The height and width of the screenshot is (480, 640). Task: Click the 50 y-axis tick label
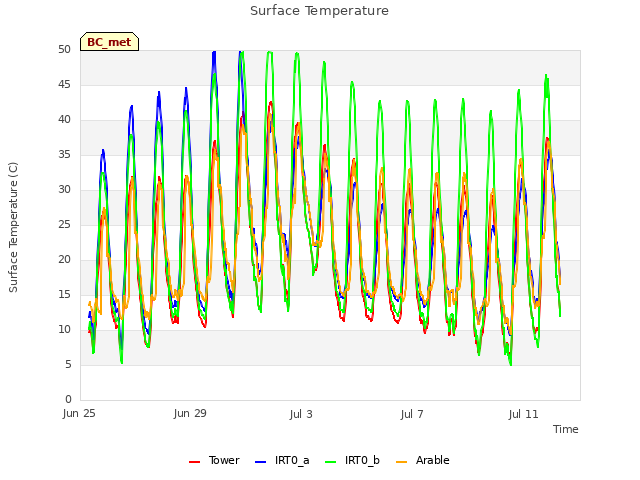point(64,50)
